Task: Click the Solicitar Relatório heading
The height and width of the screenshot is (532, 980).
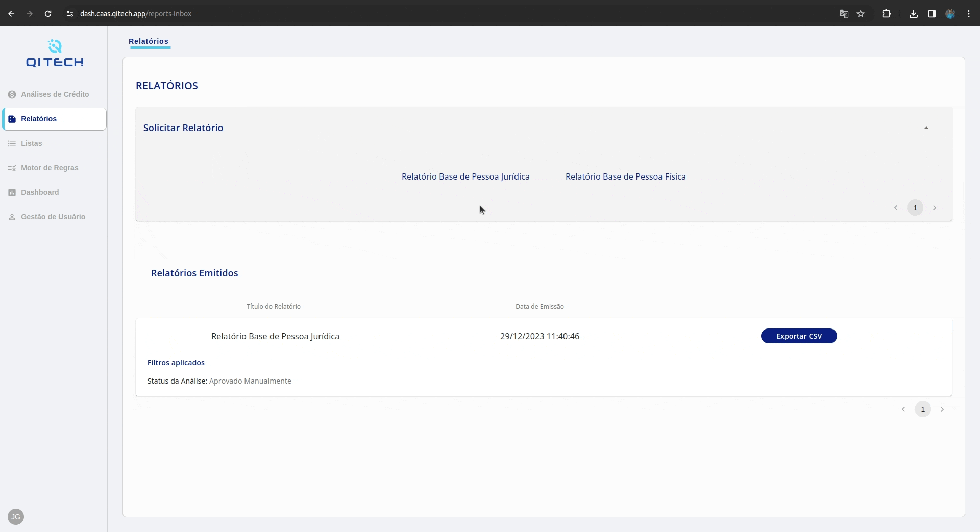Action: coord(183,128)
